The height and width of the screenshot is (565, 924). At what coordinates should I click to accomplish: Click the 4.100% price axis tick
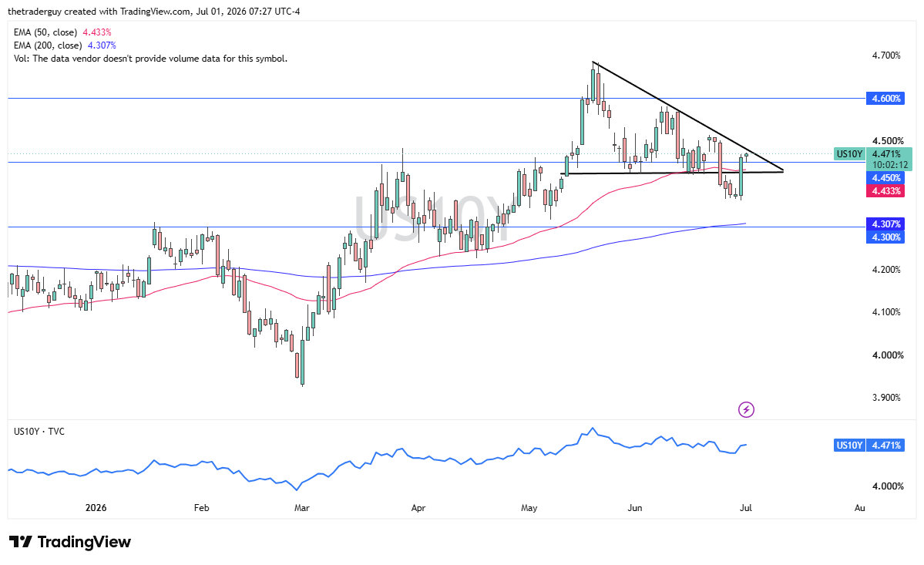tap(886, 312)
